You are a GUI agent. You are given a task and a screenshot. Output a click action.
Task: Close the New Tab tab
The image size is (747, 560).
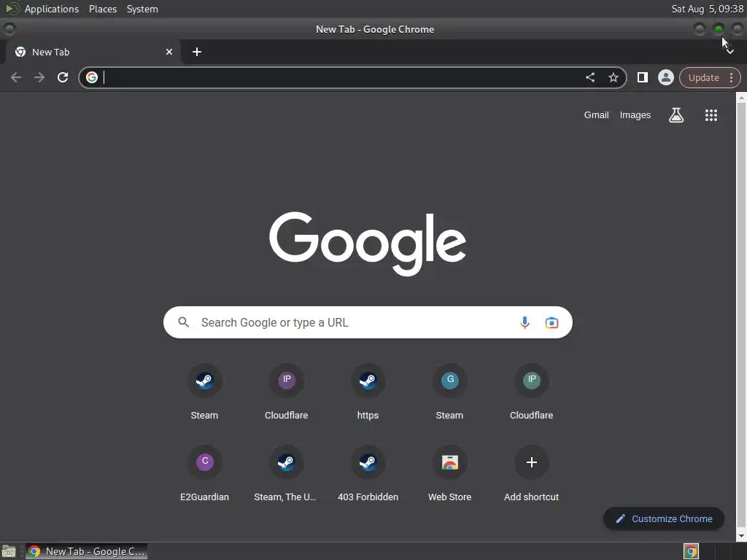pos(169,52)
